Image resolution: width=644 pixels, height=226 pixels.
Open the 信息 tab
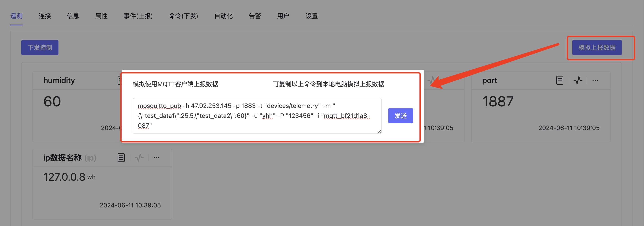click(73, 16)
